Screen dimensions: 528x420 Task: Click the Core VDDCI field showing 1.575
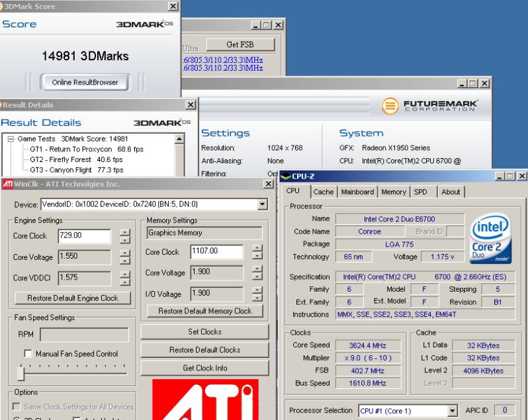point(85,278)
